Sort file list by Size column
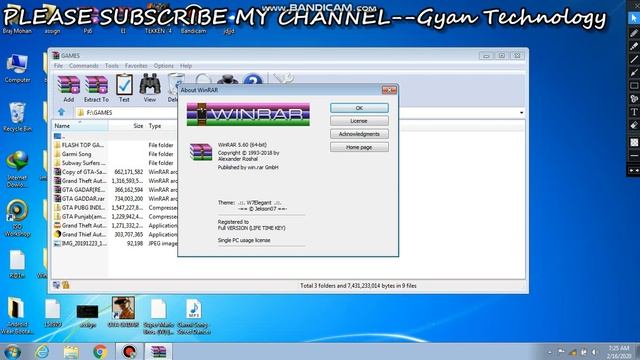Viewport: 640px width, 360px height. click(127, 126)
